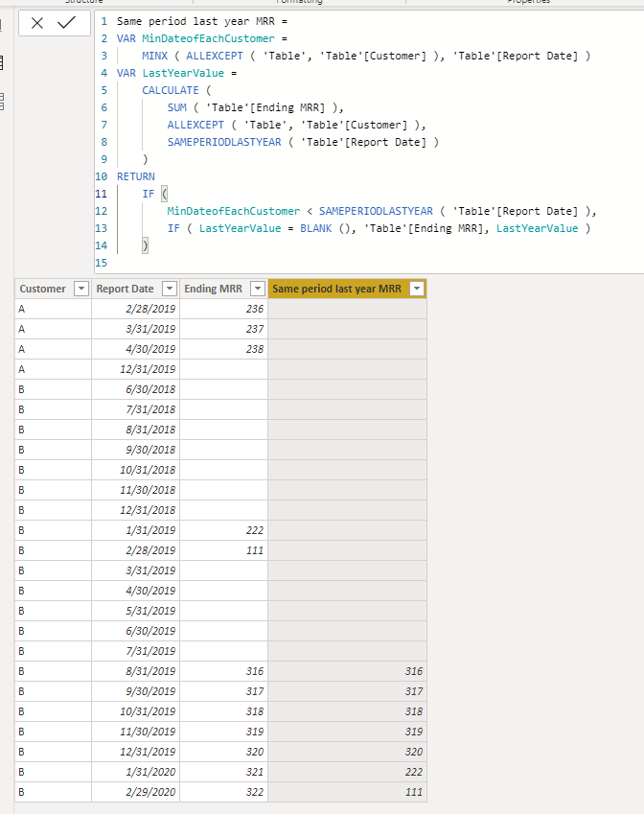The height and width of the screenshot is (814, 644).
Task: Click the Ending MRR value 321
Action: (223, 772)
